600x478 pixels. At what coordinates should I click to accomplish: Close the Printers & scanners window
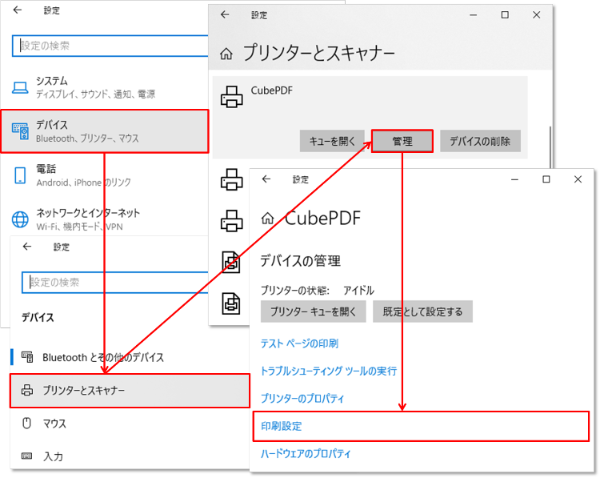coord(536,15)
